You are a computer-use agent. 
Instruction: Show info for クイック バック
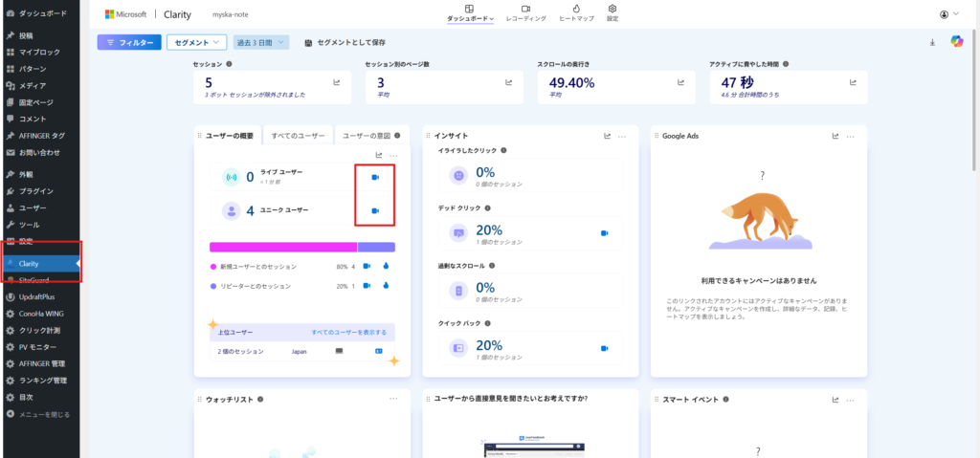(487, 323)
